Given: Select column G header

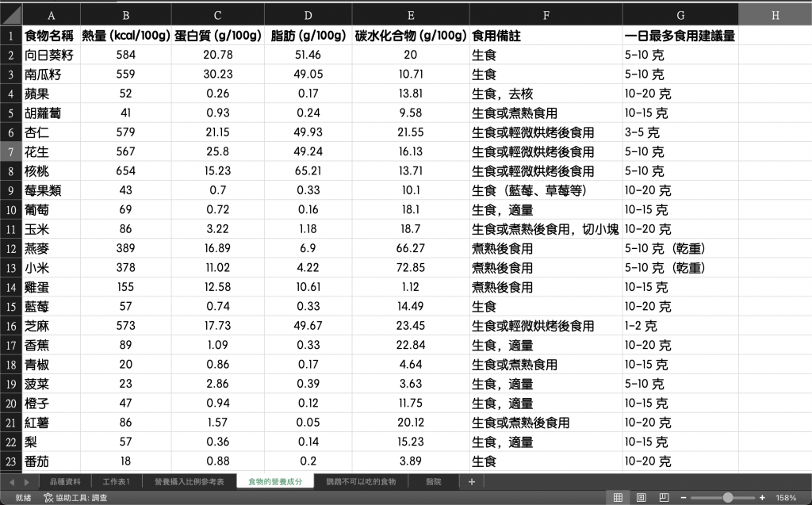Looking at the screenshot, I should (x=680, y=15).
